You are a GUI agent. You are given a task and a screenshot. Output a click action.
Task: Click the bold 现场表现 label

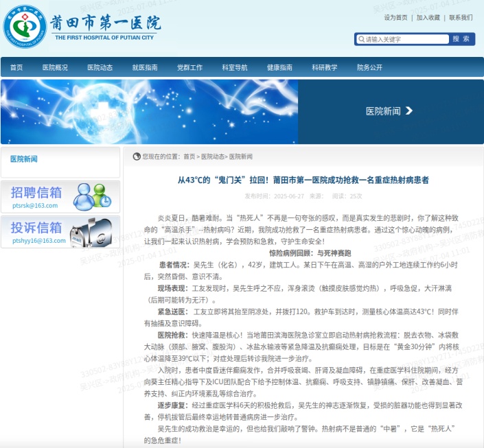tap(172, 288)
